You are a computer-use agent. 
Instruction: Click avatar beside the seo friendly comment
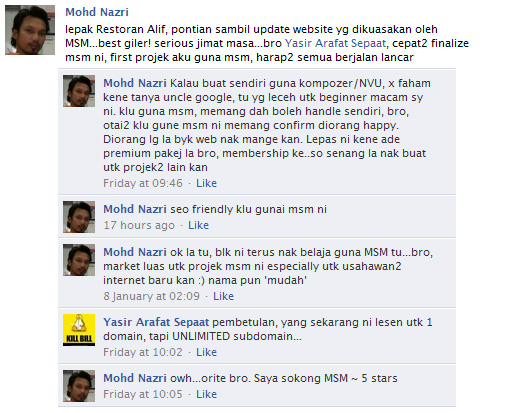pos(79,217)
